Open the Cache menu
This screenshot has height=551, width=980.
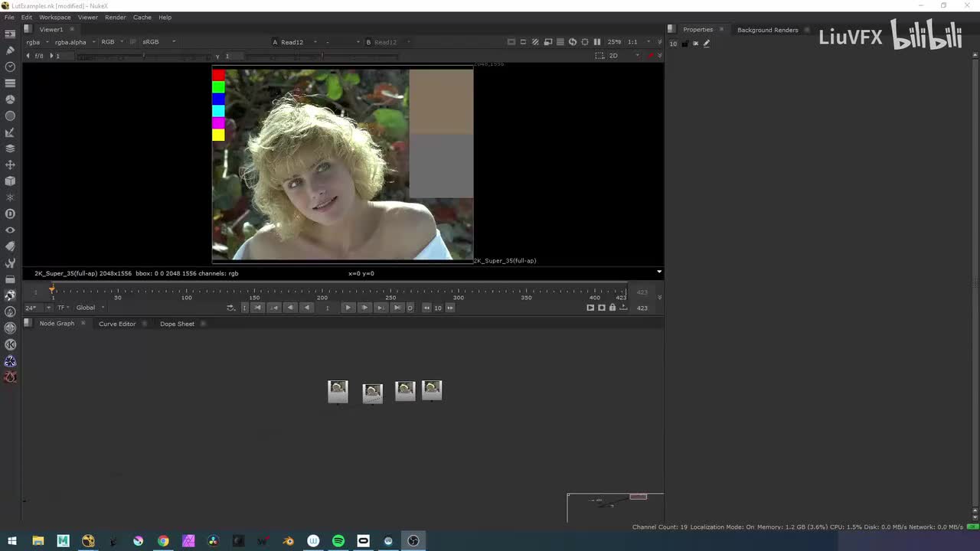pyautogui.click(x=142, y=17)
